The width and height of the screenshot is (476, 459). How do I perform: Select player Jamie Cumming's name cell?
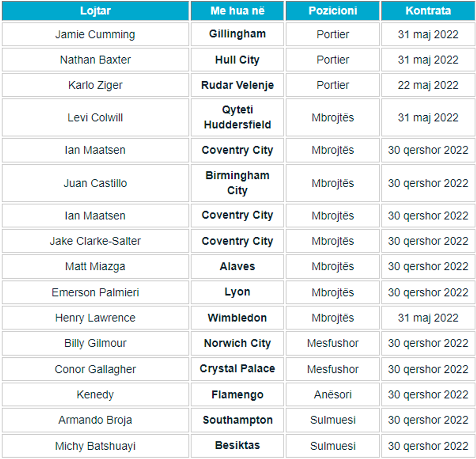tap(95, 35)
